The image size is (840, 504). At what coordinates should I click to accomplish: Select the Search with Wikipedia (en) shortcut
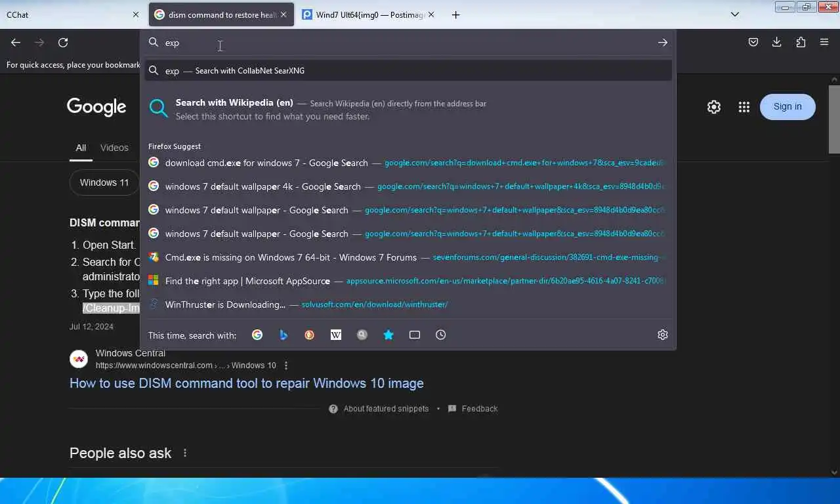click(408, 109)
